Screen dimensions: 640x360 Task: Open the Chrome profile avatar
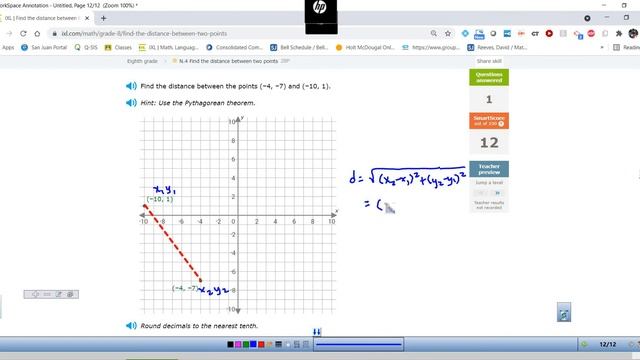[x=633, y=33]
